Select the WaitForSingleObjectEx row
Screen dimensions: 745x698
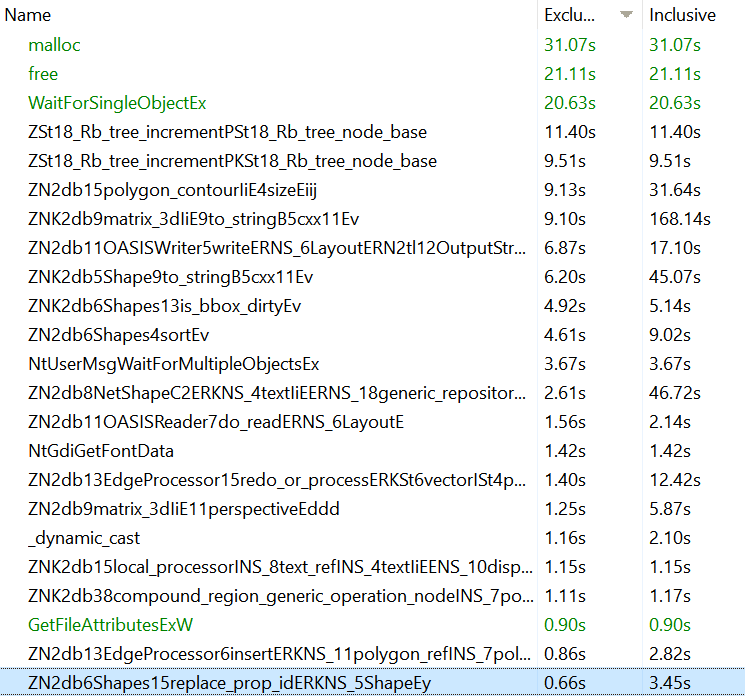pyautogui.click(x=372, y=103)
